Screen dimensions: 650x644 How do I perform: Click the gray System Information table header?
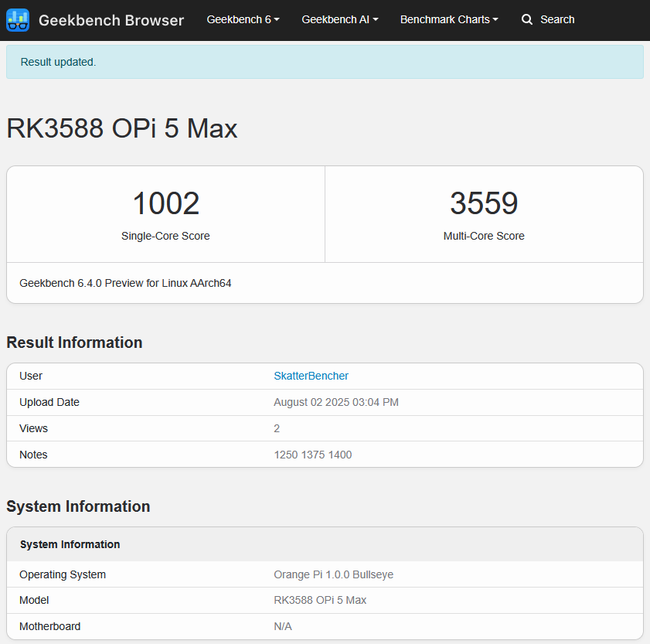325,544
